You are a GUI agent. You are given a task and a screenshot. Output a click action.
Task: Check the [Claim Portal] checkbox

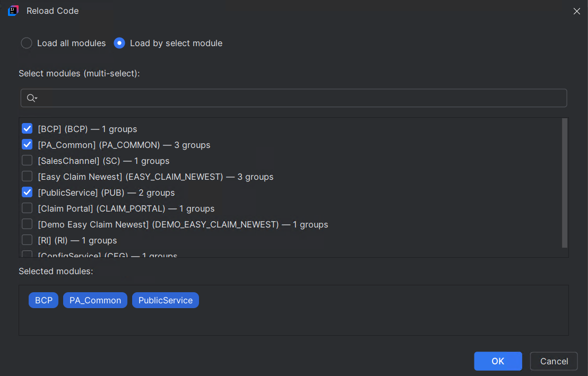tap(27, 208)
